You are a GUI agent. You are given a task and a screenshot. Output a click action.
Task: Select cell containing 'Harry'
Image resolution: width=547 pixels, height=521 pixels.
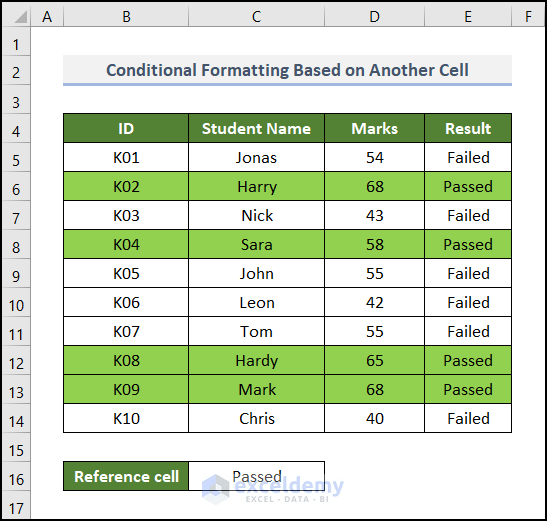click(256, 186)
